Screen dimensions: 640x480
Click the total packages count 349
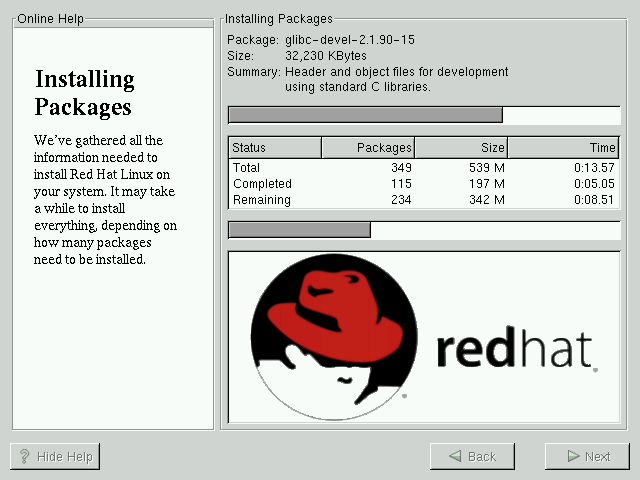coord(401,168)
